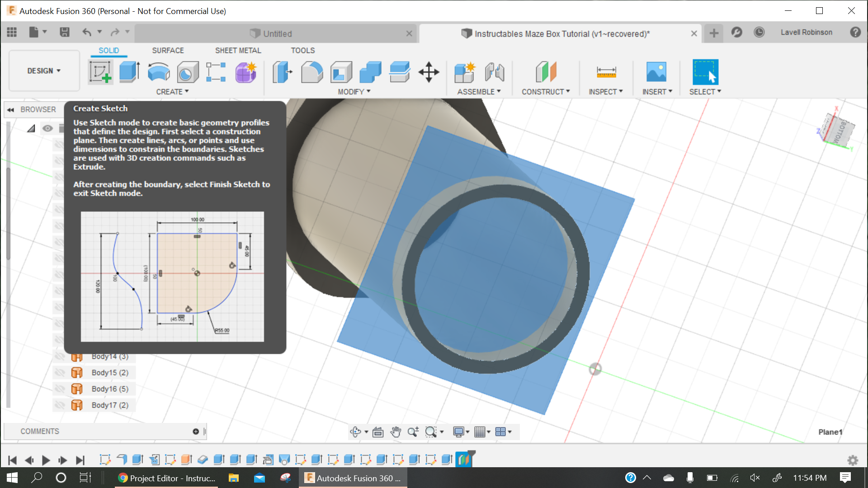Select the Hole tool
The image size is (868, 488).
point(188,72)
